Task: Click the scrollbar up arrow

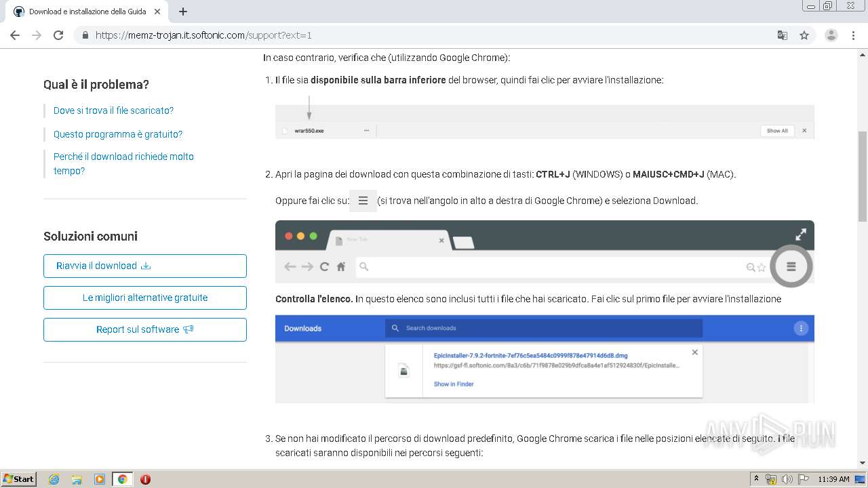Action: click(x=863, y=54)
